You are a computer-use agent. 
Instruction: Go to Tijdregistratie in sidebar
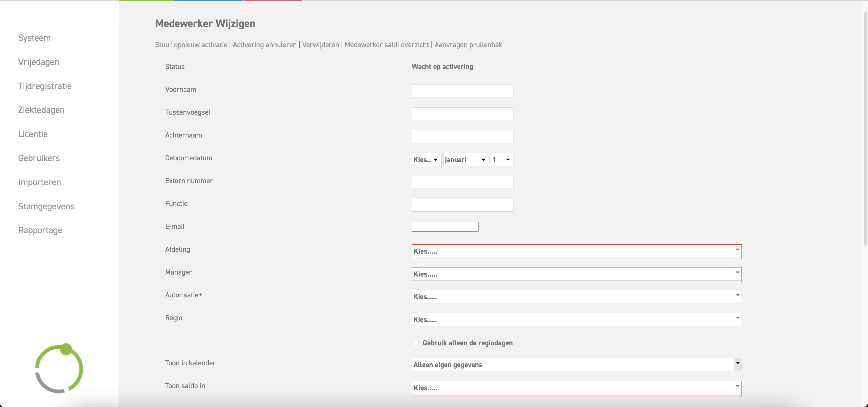click(x=44, y=86)
